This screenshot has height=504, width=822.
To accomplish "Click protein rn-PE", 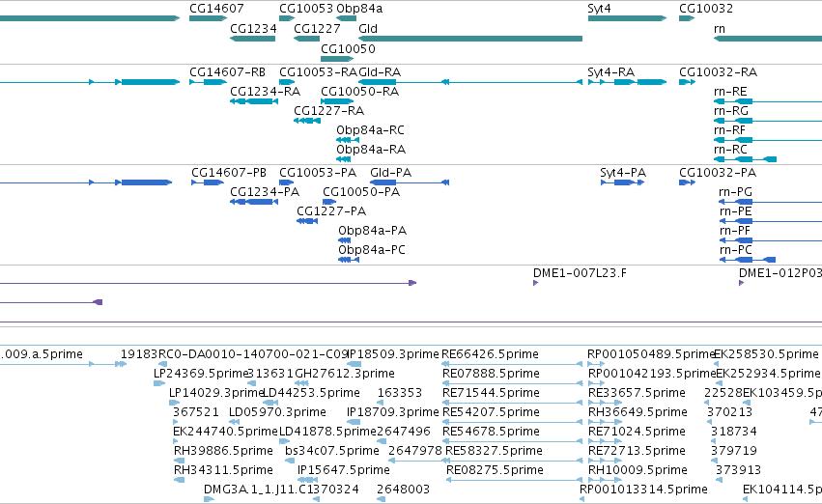I will (x=735, y=211).
